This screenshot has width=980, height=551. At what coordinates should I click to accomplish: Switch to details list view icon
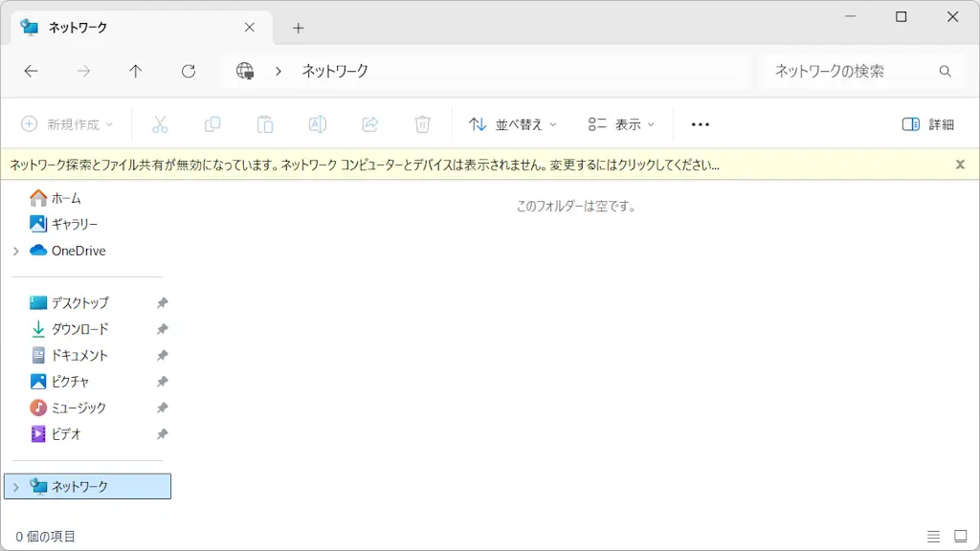pyautogui.click(x=934, y=537)
